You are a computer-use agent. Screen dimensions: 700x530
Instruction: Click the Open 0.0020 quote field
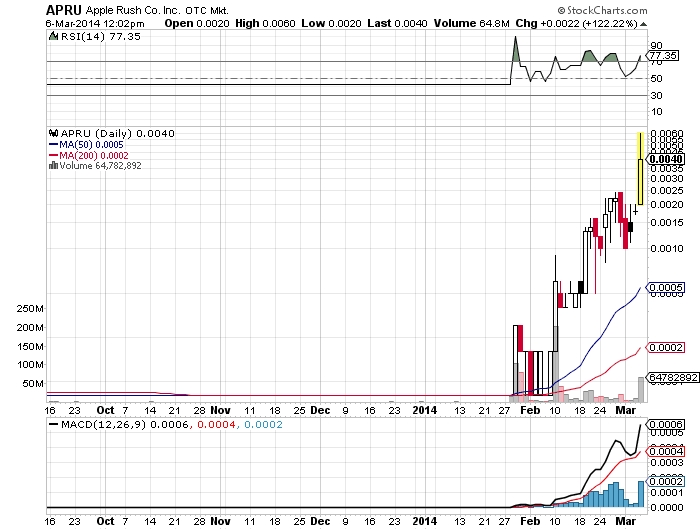pos(197,24)
